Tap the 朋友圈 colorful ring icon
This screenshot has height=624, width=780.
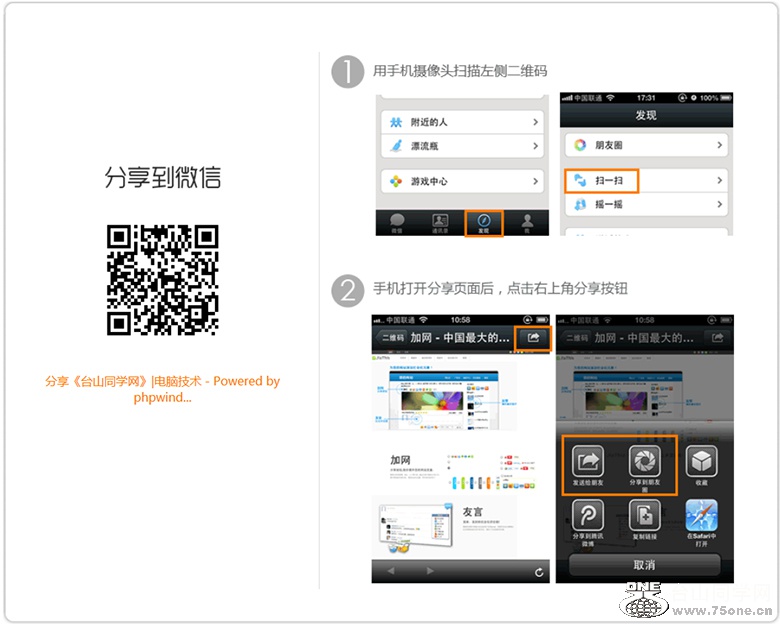coord(580,145)
